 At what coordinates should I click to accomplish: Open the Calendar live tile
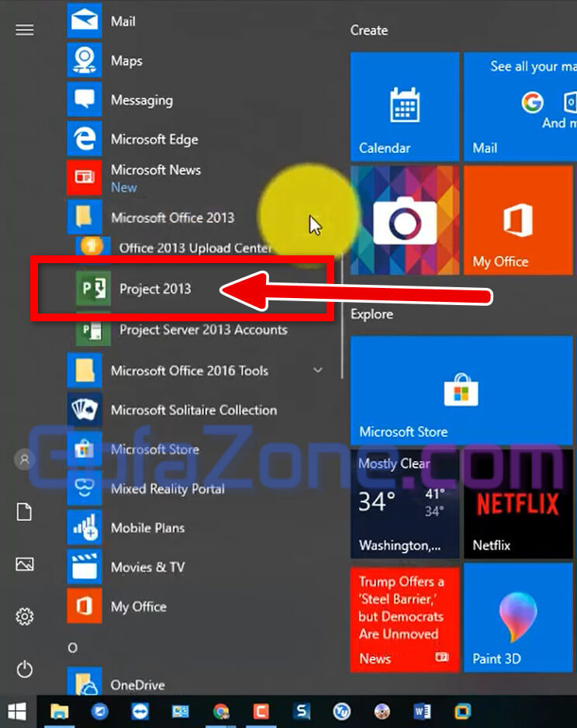point(404,106)
